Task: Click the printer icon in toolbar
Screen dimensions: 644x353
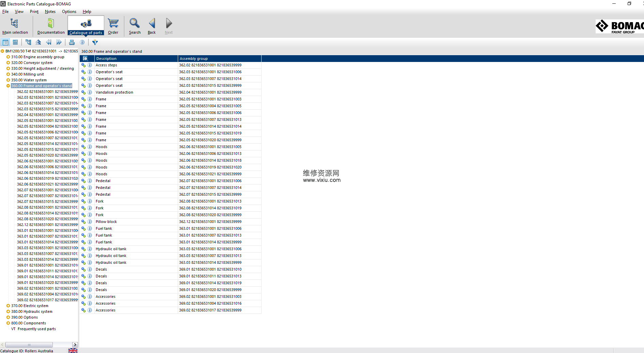Action: (x=72, y=42)
